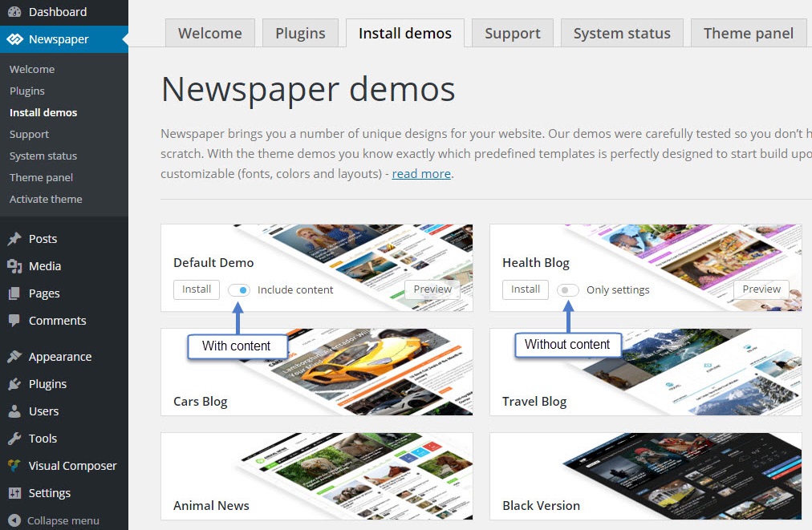Click the Newspaper demos heading
Screen dimensions: 812x530
tap(308, 90)
